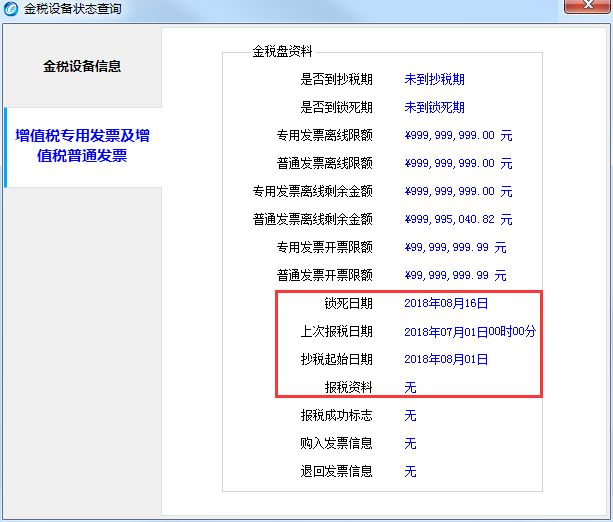Click the 报税成功标志 label

click(x=336, y=415)
